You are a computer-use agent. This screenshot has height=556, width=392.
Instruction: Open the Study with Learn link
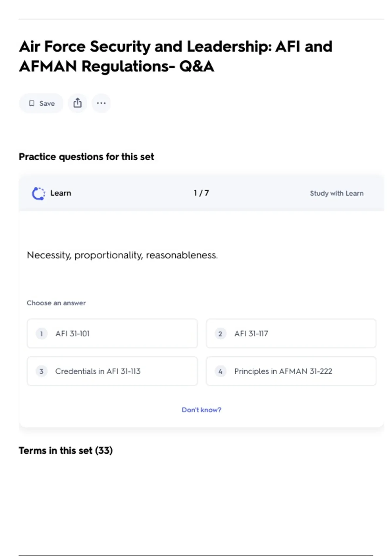coord(336,193)
